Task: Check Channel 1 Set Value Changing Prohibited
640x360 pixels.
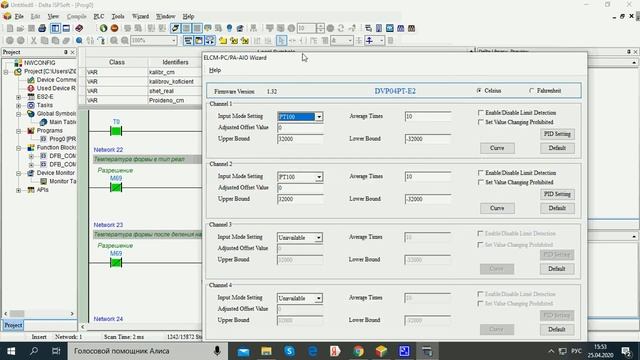Action: point(480,122)
